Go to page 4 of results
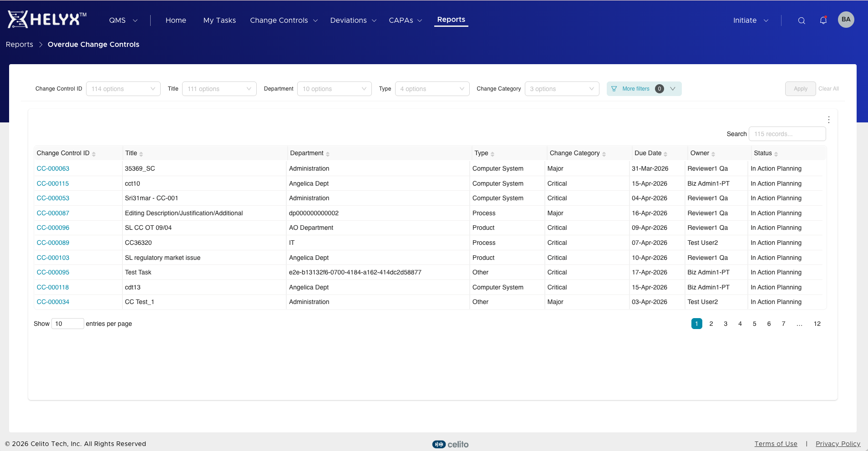Viewport: 868px width, 451px height. (740, 324)
